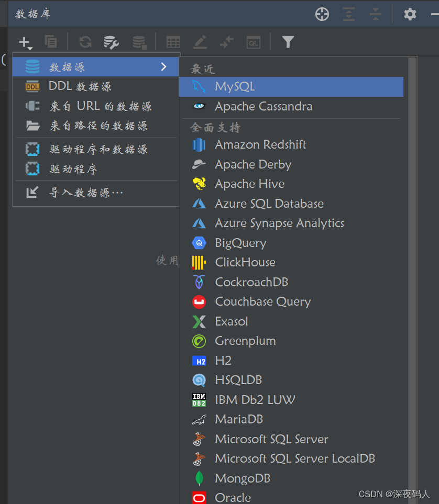
Task: Select MariaDB data source
Action: [291, 419]
